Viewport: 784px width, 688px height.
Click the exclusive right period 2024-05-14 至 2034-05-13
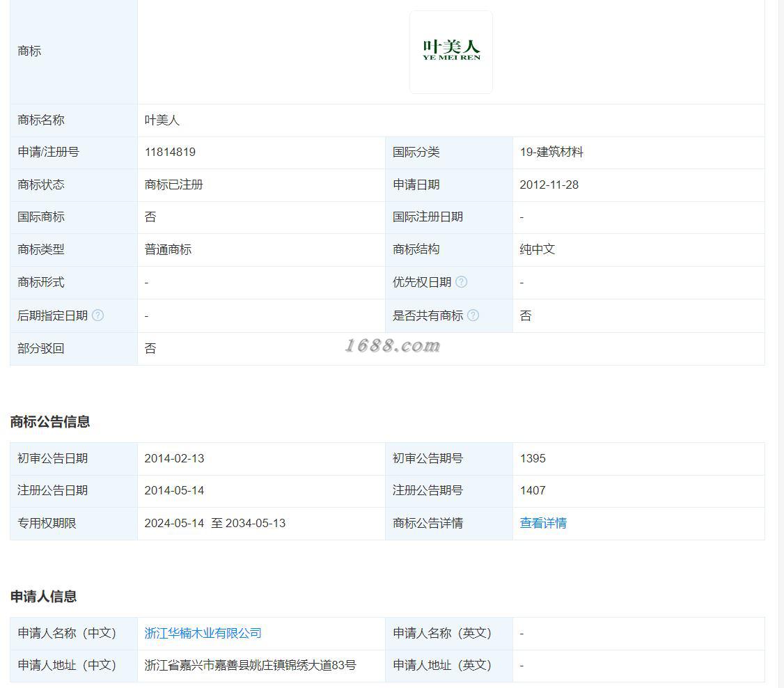pyautogui.click(x=215, y=523)
